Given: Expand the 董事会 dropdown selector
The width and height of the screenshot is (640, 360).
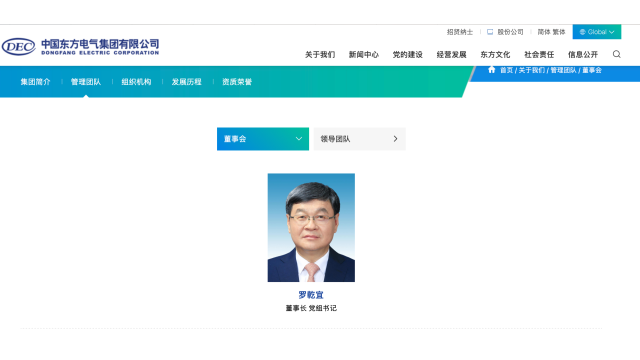Looking at the screenshot, I should tap(263, 139).
